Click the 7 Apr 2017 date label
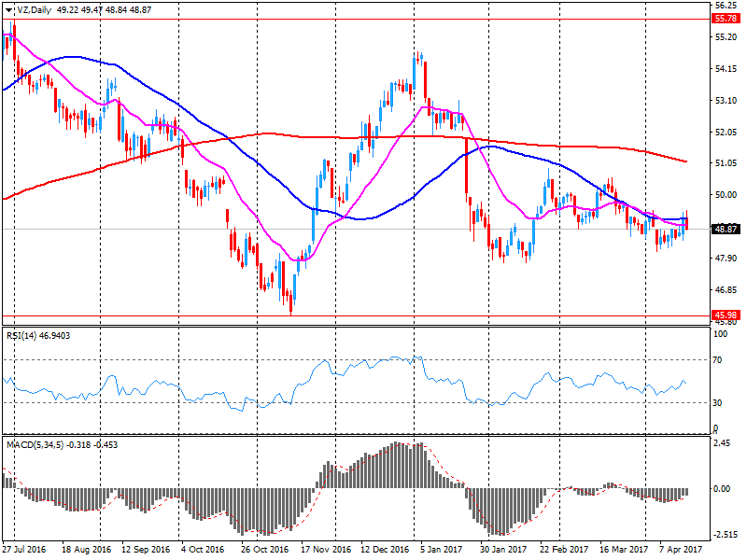 tap(681, 549)
